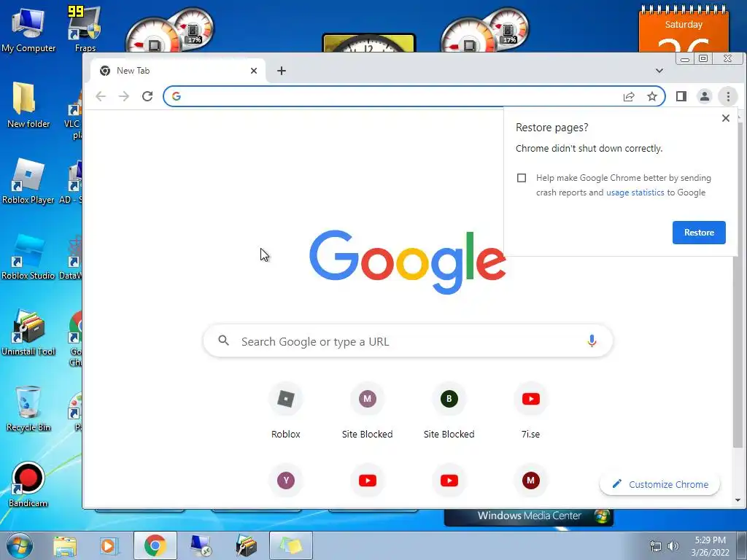Open Chrome's three-dot menu

point(728,97)
